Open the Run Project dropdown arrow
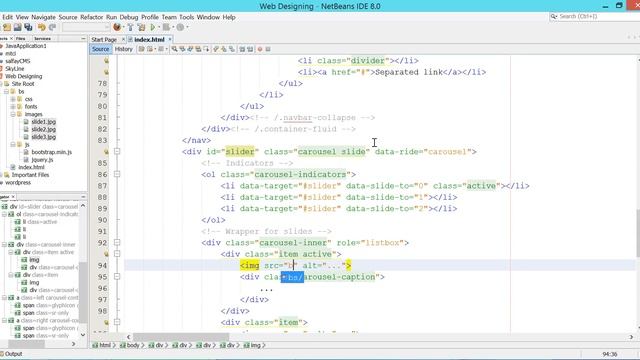Image resolution: width=640 pixels, height=360 pixels. [x=159, y=27]
